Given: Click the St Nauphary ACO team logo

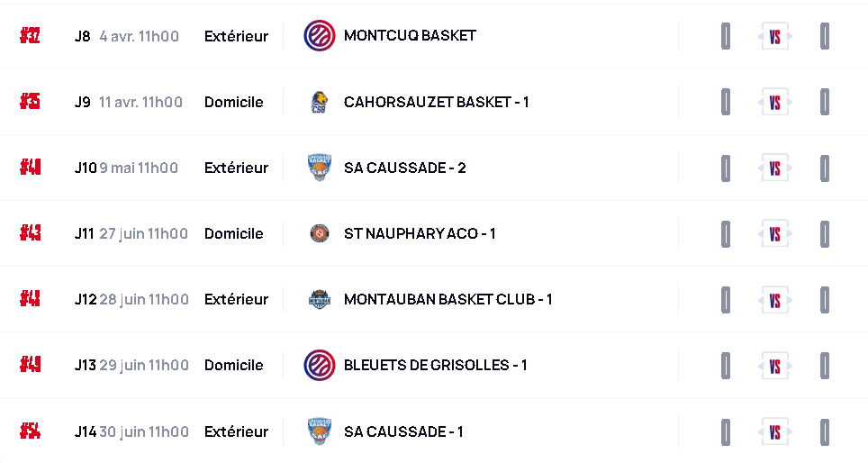Looking at the screenshot, I should [319, 233].
